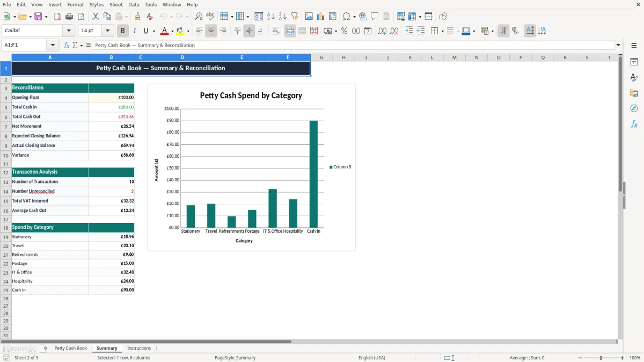Viewport: 644px width, 362px height.
Task: Click the Copy icon
Action: (x=107, y=17)
